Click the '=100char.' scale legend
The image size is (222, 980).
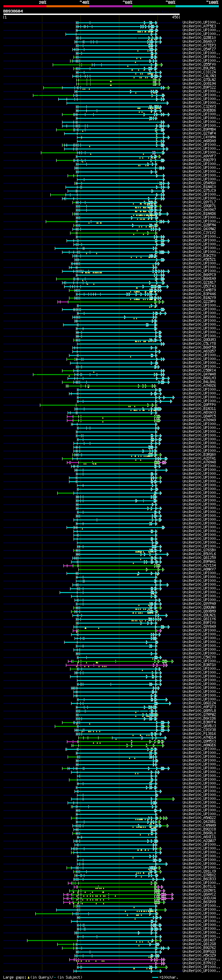click(x=169, y=977)
